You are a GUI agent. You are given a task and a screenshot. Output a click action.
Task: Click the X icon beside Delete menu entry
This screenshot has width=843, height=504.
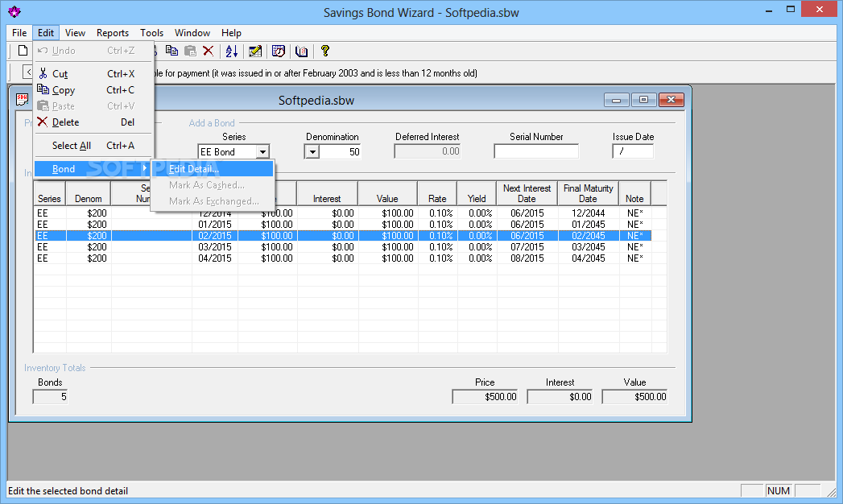[43, 122]
